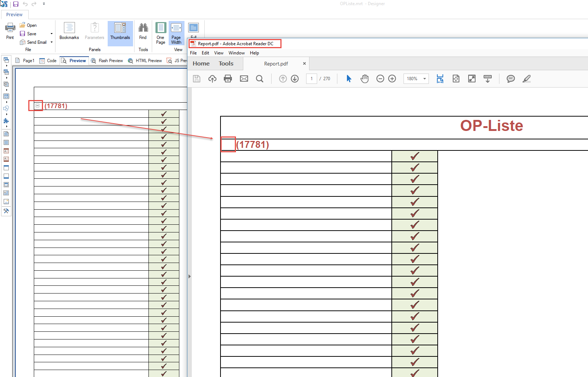
Task: Open the Window menu in Acrobat Reader
Action: (x=237, y=53)
